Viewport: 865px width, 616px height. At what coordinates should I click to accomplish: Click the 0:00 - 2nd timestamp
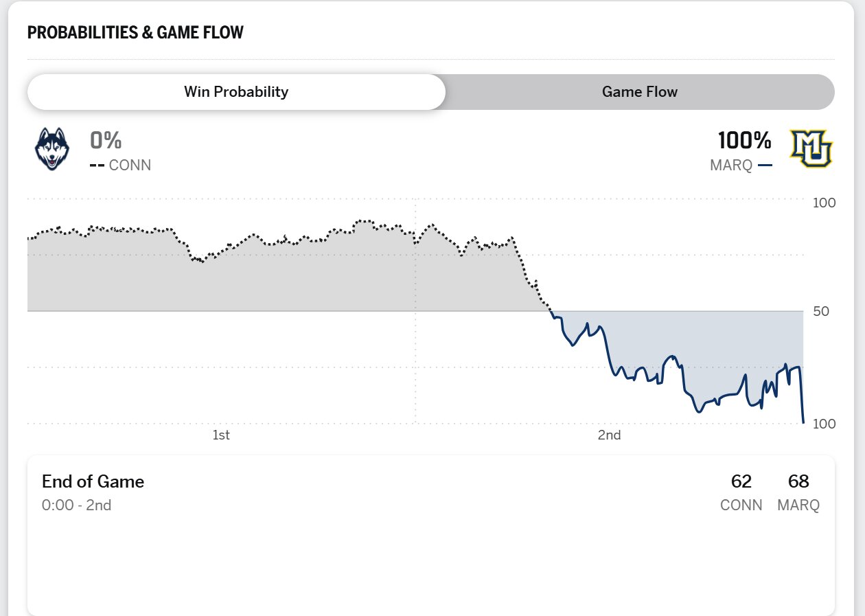click(76, 505)
